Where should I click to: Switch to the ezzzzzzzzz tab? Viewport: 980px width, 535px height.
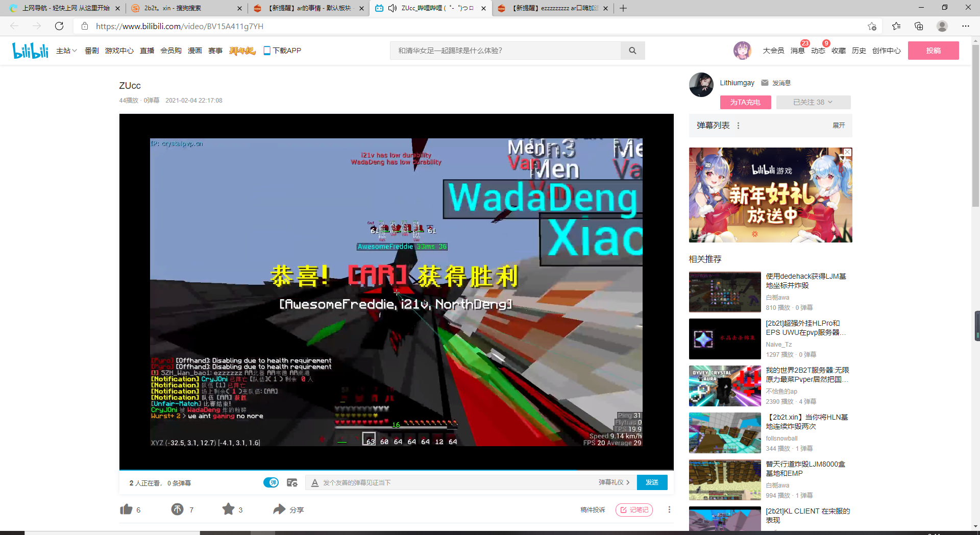[553, 8]
